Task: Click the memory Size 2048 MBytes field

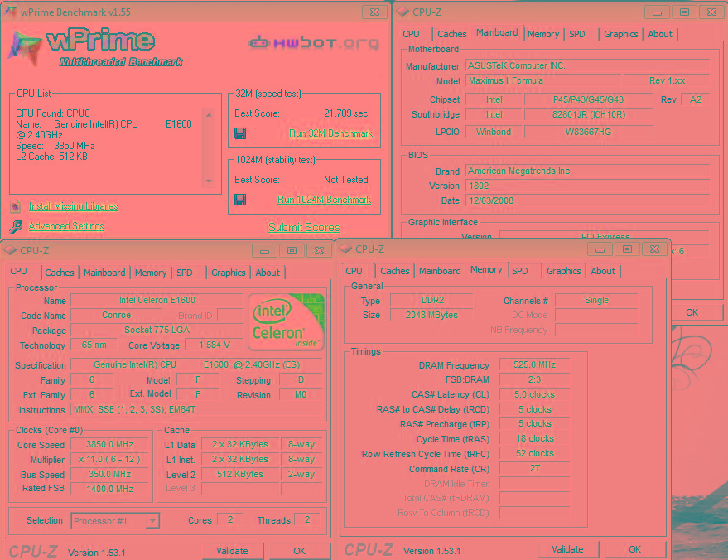Action: pyautogui.click(x=431, y=316)
